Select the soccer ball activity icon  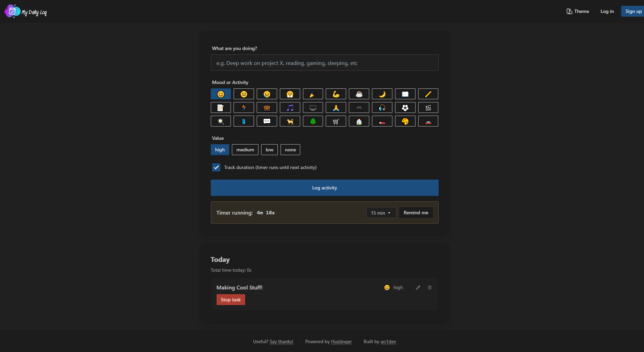point(405,108)
